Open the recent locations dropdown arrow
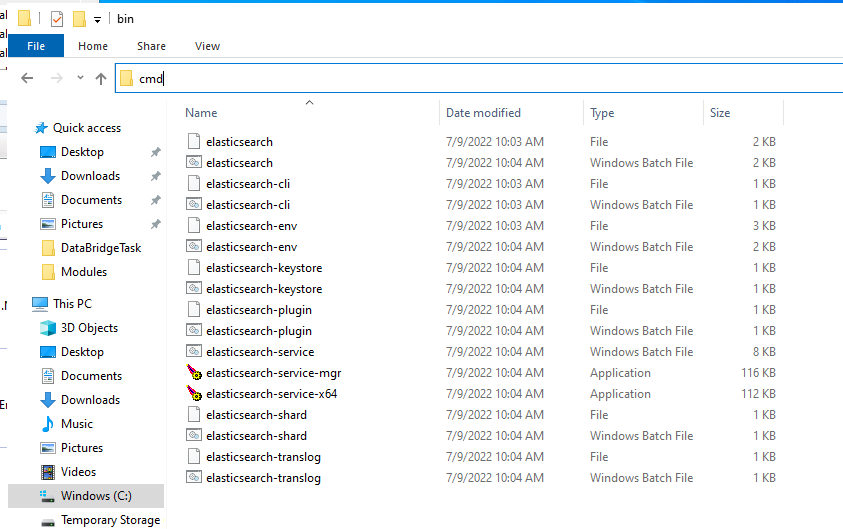The image size is (843, 529). click(80, 78)
